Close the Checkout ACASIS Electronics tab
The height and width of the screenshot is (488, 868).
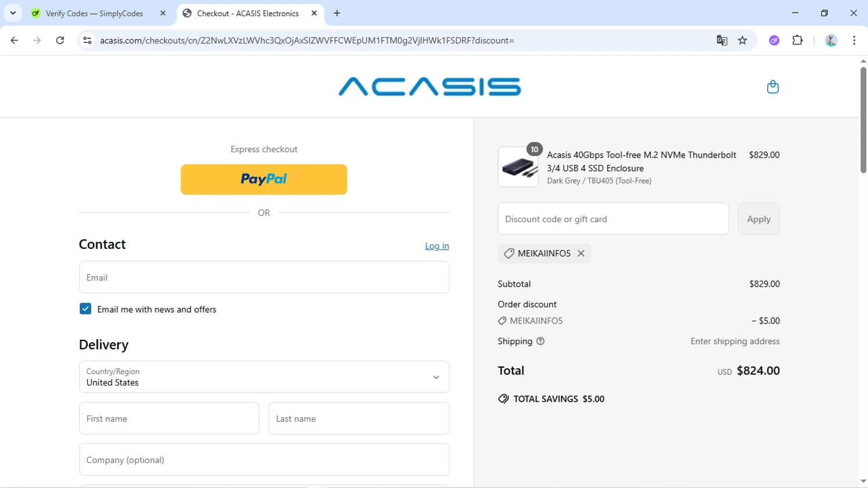tap(314, 13)
